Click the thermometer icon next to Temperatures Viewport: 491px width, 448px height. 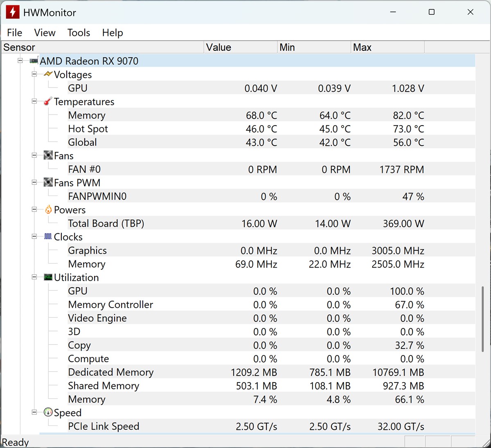click(x=48, y=101)
